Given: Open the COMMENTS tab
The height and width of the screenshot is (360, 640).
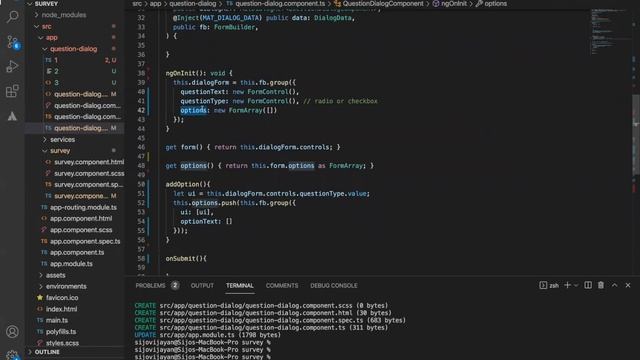Looking at the screenshot, I should pos(282,285).
